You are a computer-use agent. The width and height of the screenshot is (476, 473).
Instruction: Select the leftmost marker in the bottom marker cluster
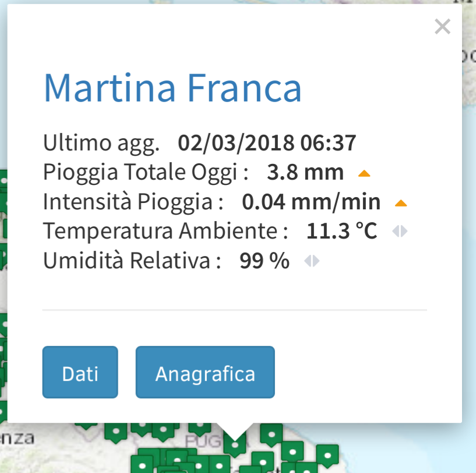click(142, 464)
